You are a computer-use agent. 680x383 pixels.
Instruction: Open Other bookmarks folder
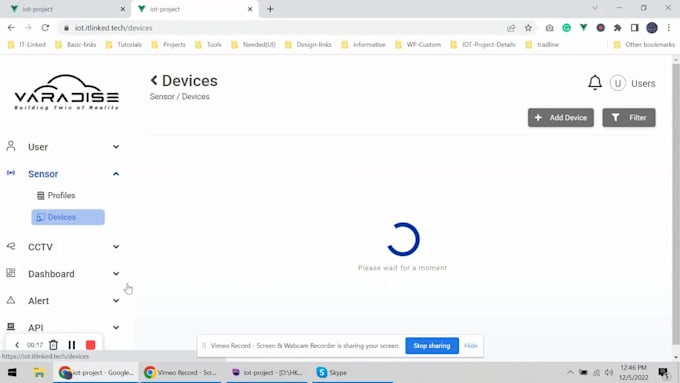pos(644,45)
